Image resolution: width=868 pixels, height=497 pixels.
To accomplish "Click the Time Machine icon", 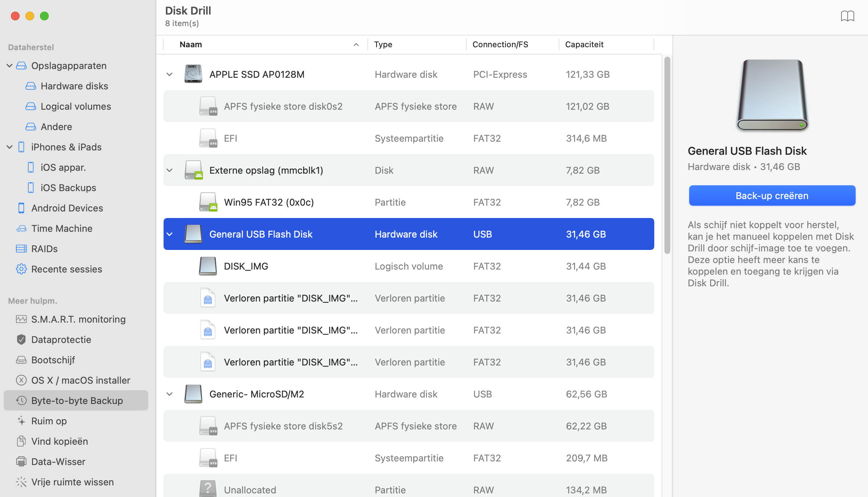I will pyautogui.click(x=21, y=229).
